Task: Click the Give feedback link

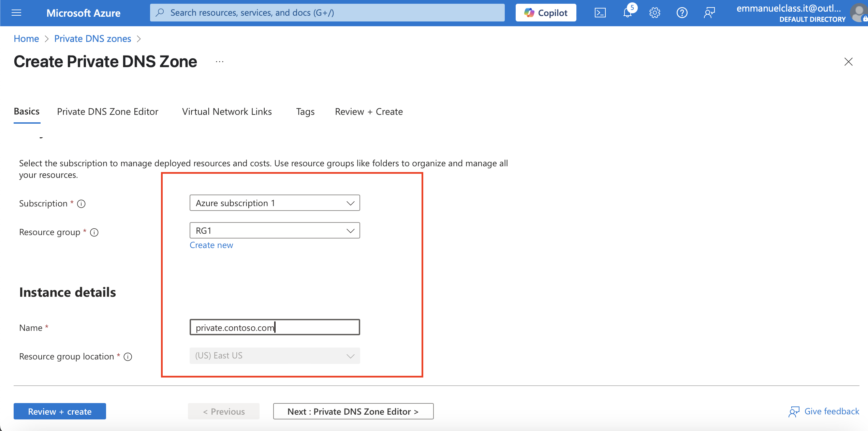Action: (824, 412)
